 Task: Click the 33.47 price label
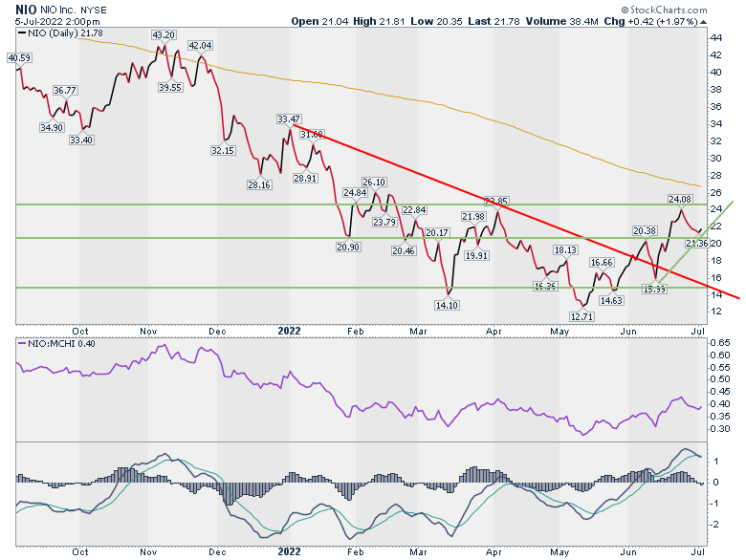(289, 119)
